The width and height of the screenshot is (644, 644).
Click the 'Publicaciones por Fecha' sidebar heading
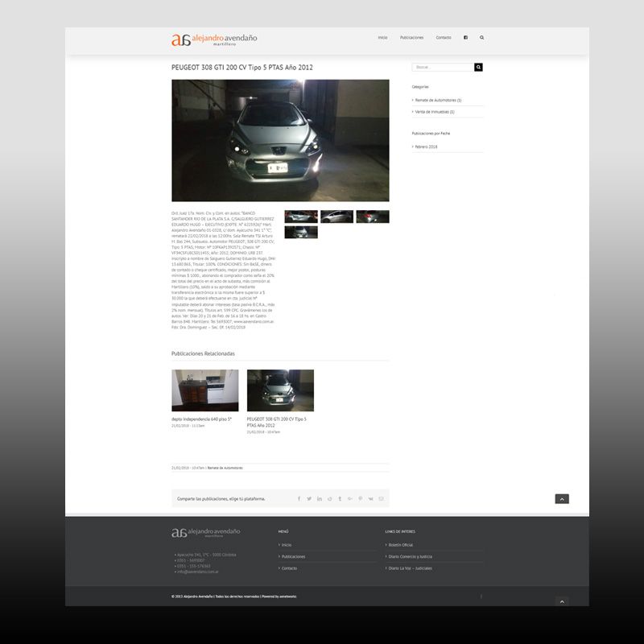click(x=431, y=134)
